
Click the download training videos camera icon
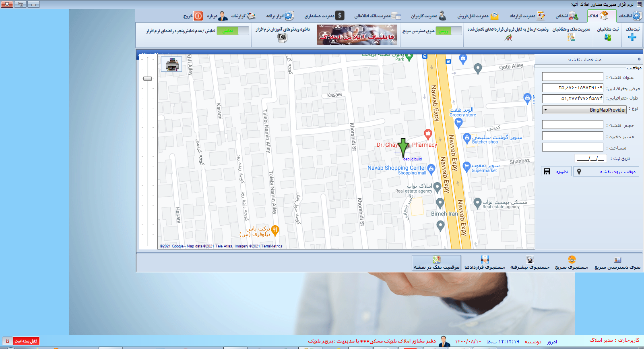click(x=282, y=38)
